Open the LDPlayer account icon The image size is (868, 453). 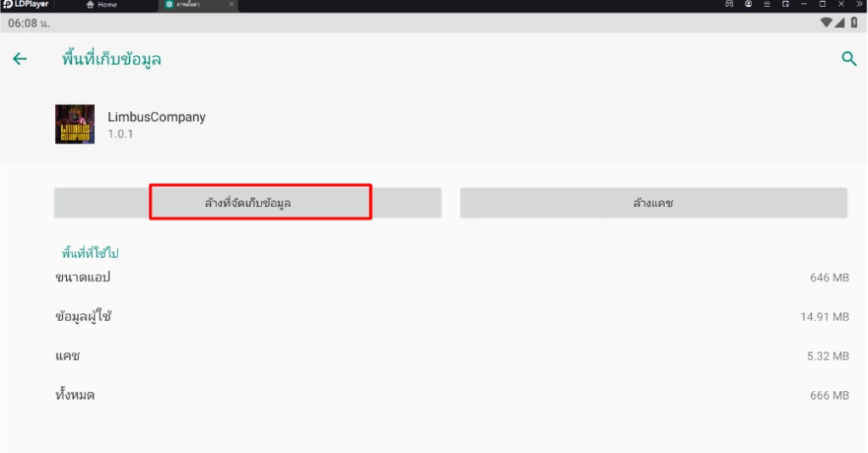(748, 4)
